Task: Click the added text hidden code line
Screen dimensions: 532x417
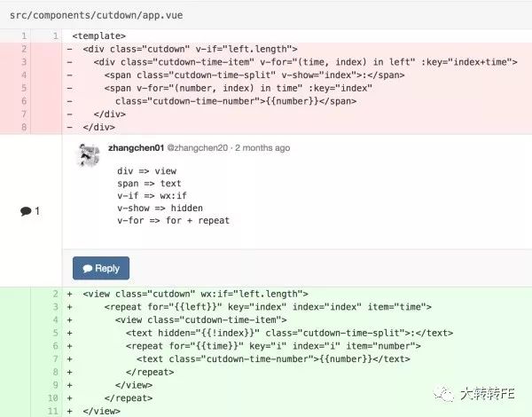Action: (x=289, y=333)
